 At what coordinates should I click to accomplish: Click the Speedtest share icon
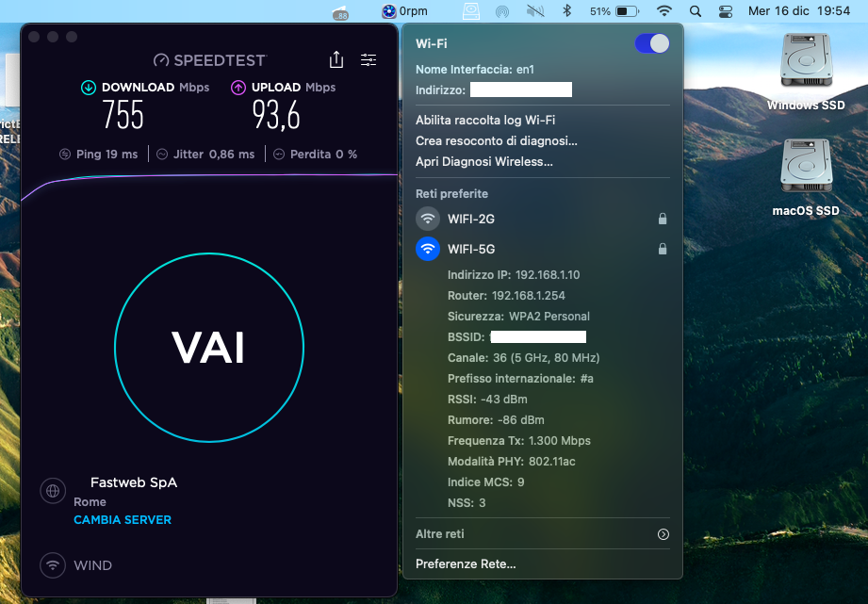pyautogui.click(x=336, y=59)
